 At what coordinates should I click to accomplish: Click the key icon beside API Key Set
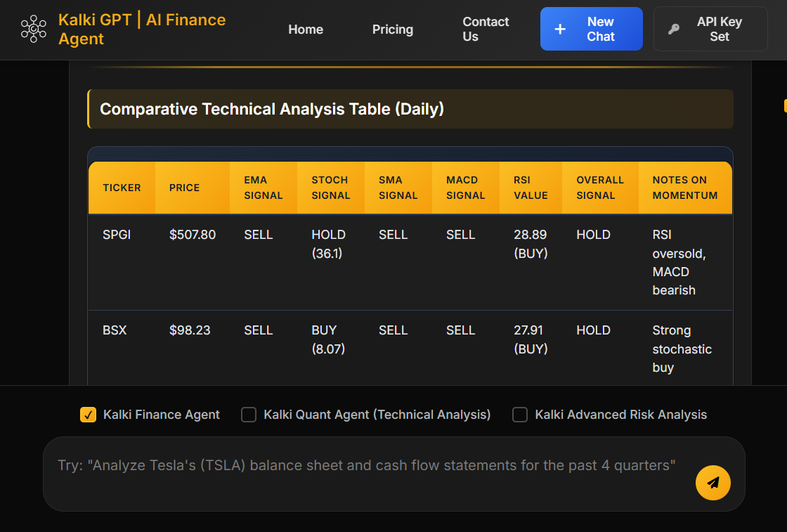coord(674,29)
